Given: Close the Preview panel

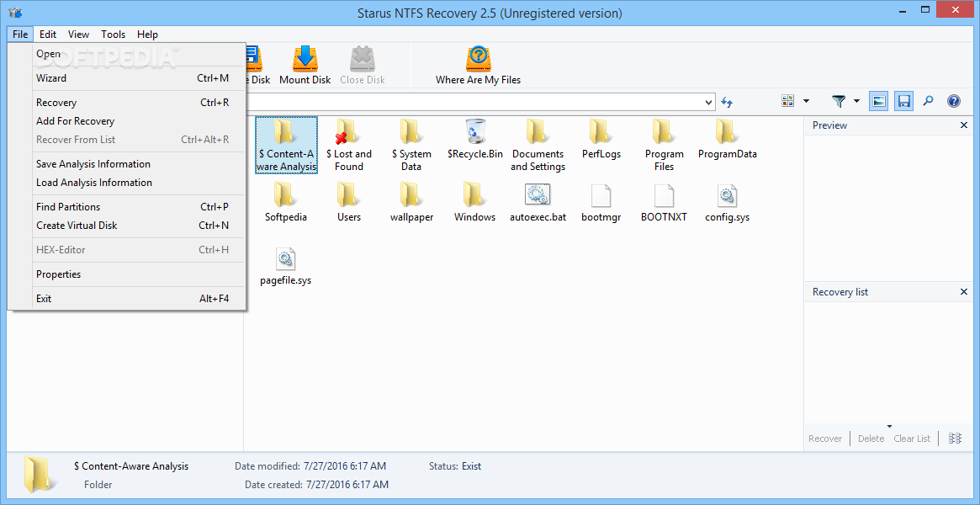Looking at the screenshot, I should click(x=964, y=125).
